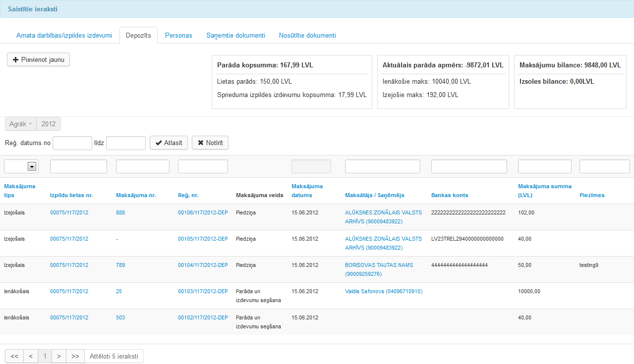Open payer link Valdis Safonovs
Viewport: 634px width, 364px height.
[x=383, y=291]
